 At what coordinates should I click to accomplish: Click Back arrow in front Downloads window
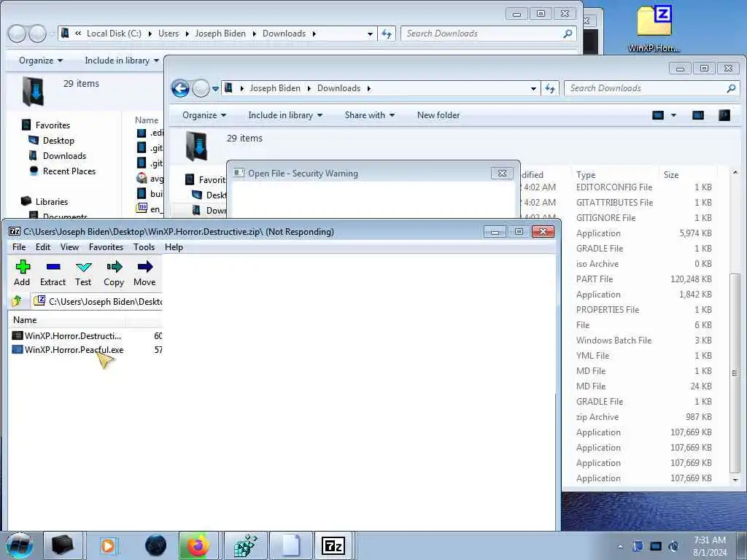(x=180, y=88)
